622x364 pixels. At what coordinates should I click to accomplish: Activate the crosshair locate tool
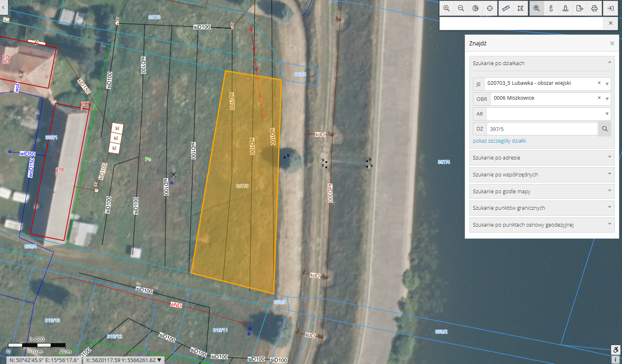(490, 8)
